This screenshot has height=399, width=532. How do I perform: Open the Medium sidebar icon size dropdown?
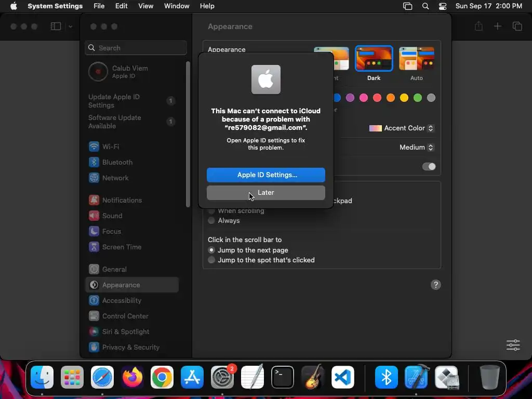(417, 147)
